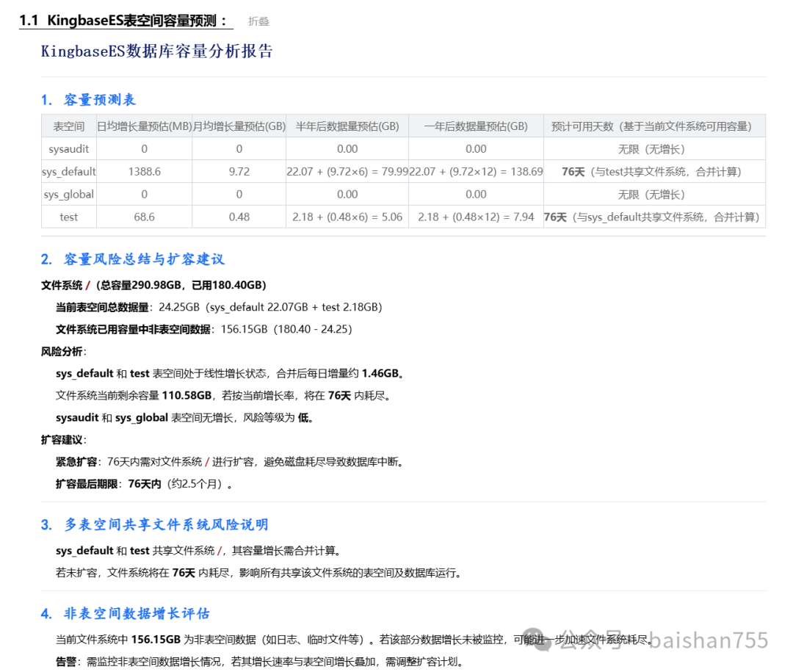
Task: Click the 156.15GB 为非表空间数据 line
Action: (x=353, y=640)
